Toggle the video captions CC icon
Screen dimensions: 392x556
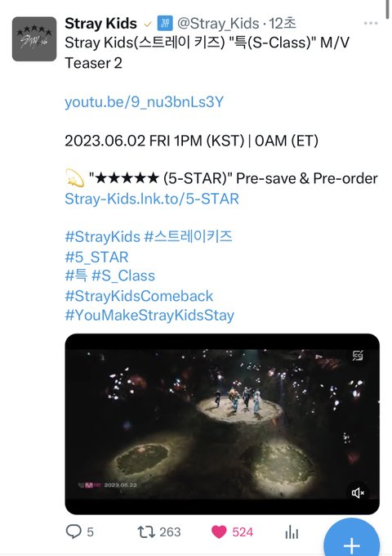pos(358,356)
